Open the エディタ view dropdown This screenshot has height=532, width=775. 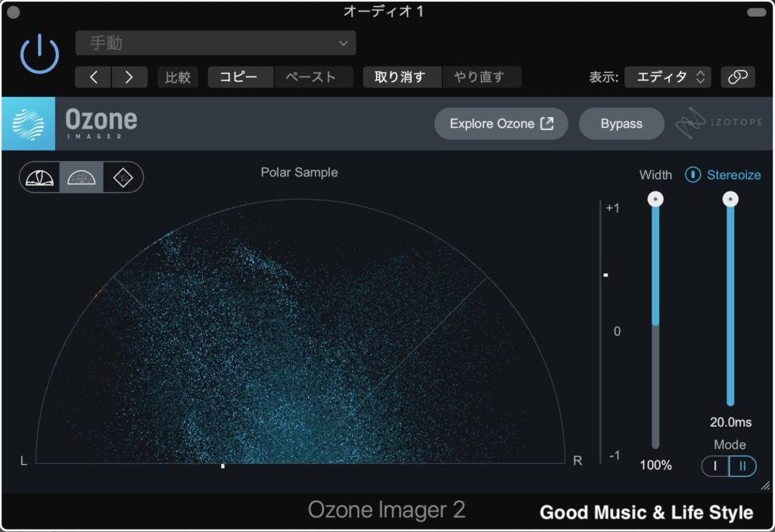(668, 77)
